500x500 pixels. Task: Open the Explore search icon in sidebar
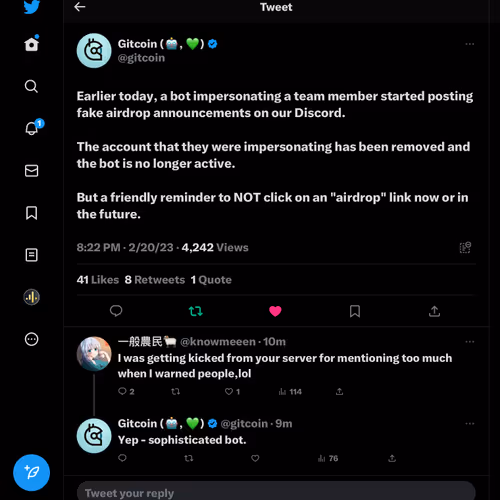(x=31, y=86)
